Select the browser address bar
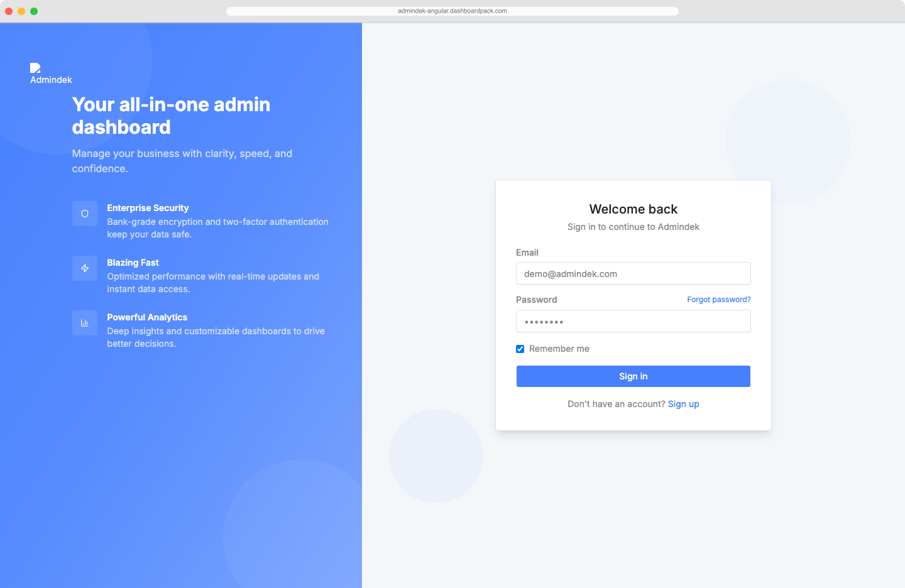Screen dimensions: 905x588 click(x=452, y=11)
